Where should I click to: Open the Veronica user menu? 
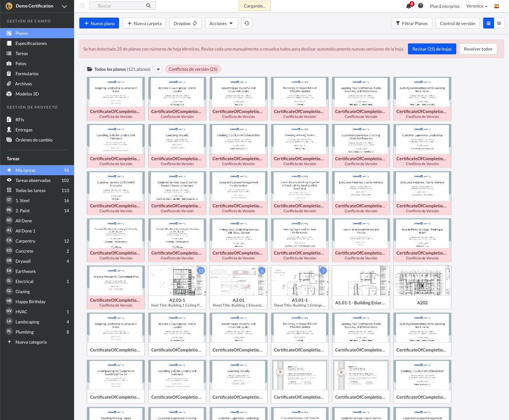[476, 6]
